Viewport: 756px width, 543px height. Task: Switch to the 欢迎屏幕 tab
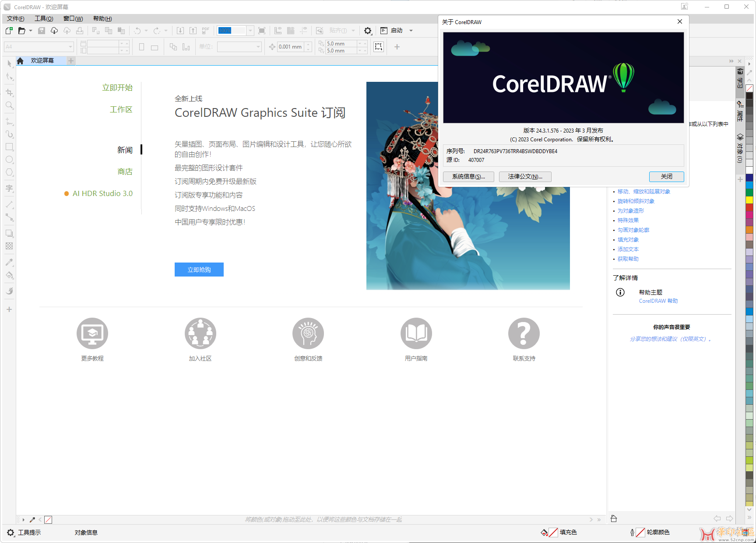click(x=42, y=61)
